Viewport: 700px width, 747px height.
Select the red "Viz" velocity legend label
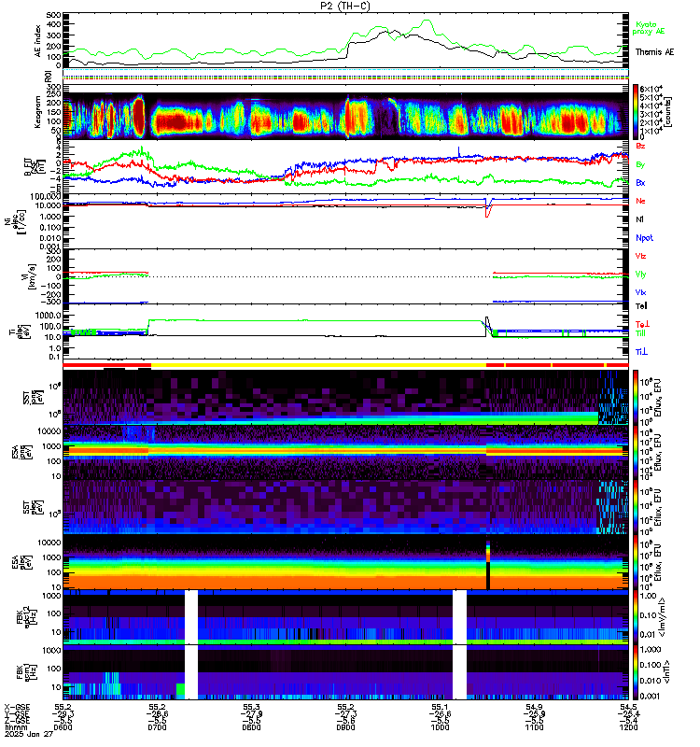point(640,256)
